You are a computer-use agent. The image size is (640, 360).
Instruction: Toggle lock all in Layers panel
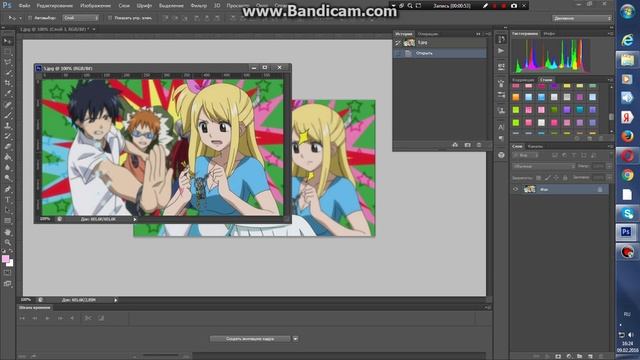point(565,178)
